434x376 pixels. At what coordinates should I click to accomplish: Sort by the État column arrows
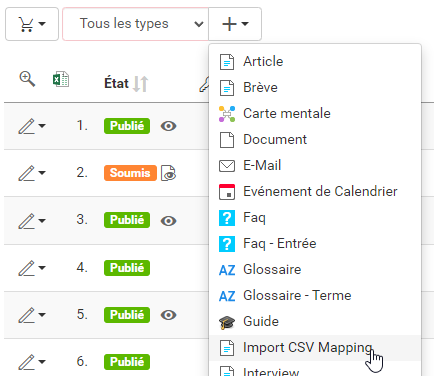pos(140,84)
